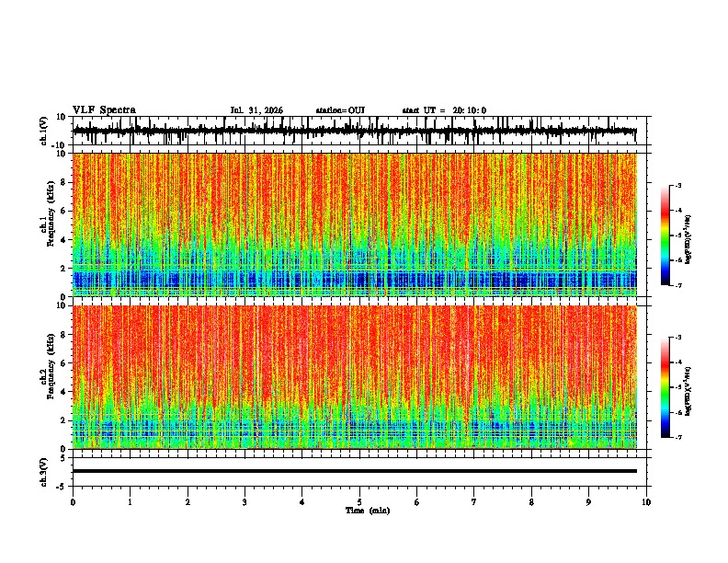
Task: Click the "VLF Spectra" plot title
Action: pyautogui.click(x=104, y=110)
